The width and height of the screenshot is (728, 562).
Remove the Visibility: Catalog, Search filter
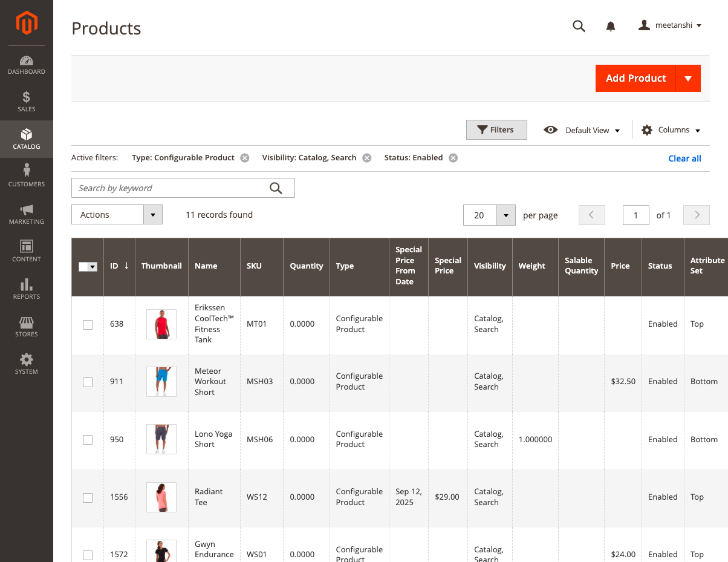[x=367, y=158]
